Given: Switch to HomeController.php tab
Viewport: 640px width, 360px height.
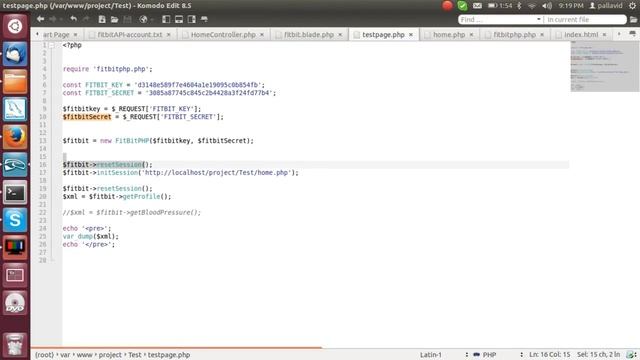Looking at the screenshot, I should click(223, 35).
